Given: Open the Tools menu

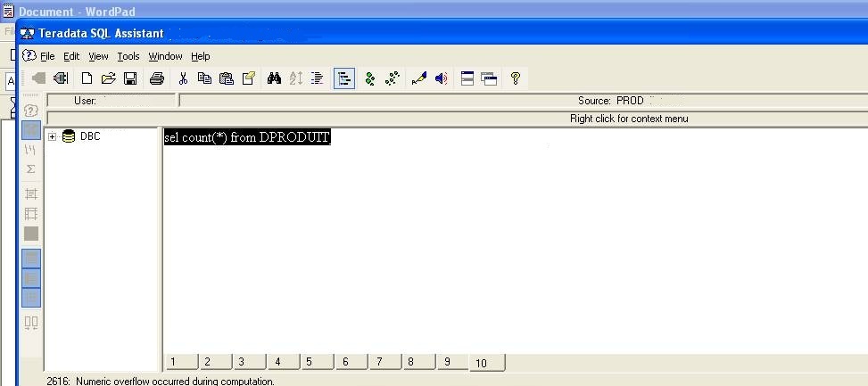Looking at the screenshot, I should [x=128, y=56].
